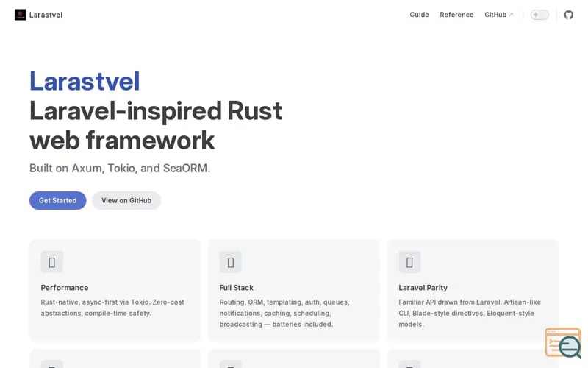Screen dimensions: 588x368
Task: Click the 'Familiar API drawn from Laravel' description
Action: 470,314
